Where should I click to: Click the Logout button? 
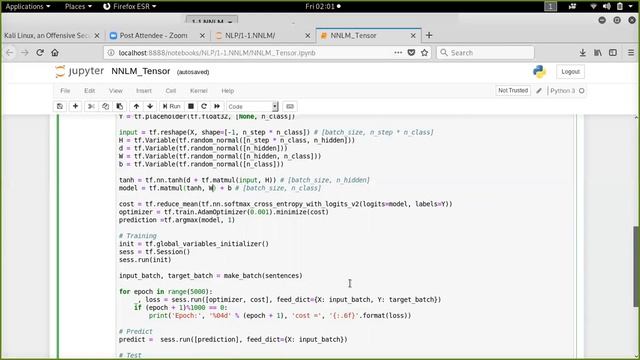(x=570, y=72)
